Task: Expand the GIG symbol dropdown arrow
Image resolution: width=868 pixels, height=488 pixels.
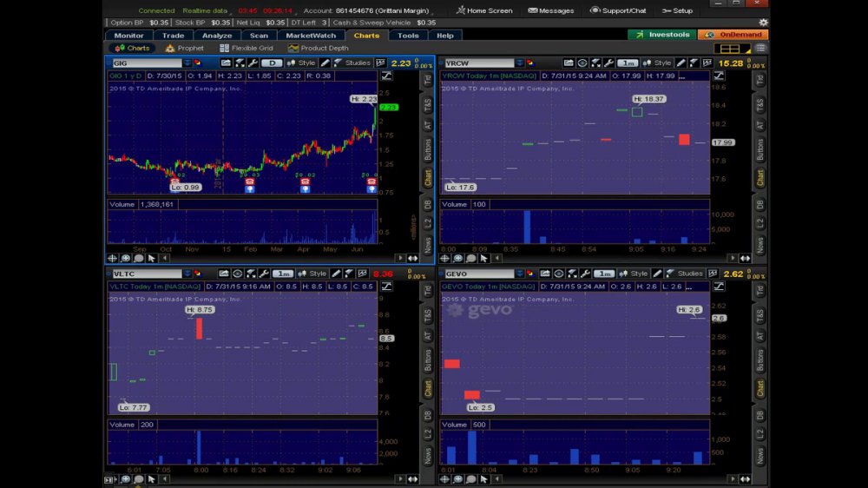Action: 187,63
